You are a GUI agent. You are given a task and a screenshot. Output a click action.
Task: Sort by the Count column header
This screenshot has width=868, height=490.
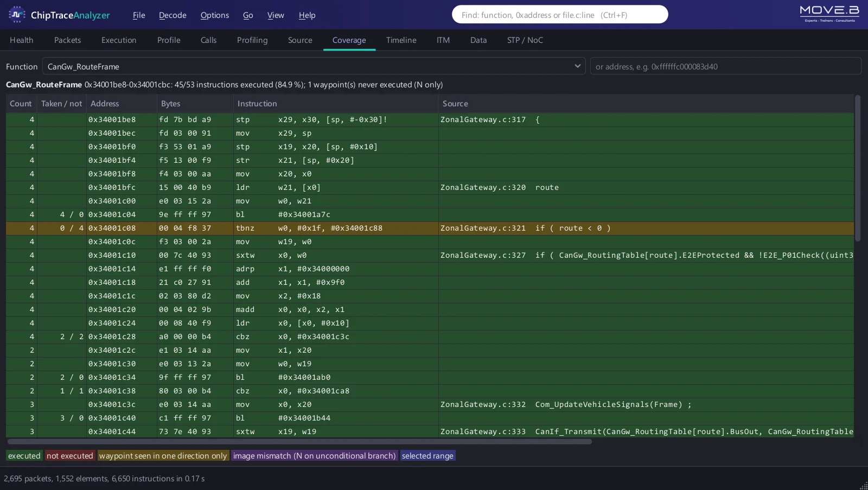(21, 104)
